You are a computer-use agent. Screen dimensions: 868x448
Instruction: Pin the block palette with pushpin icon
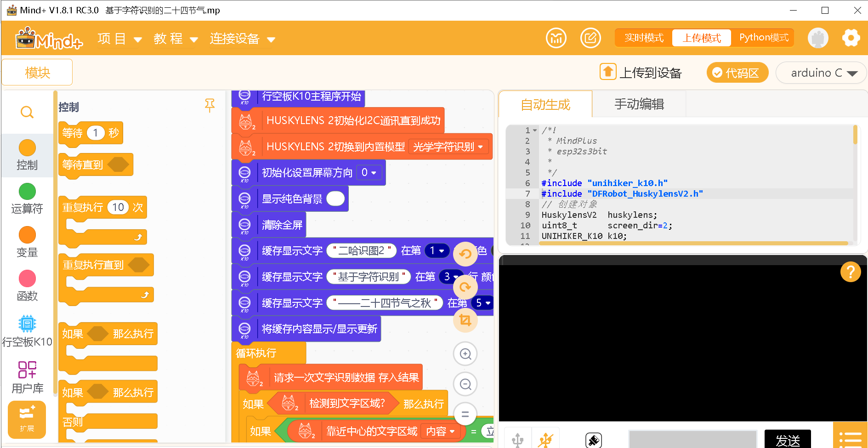coord(210,105)
